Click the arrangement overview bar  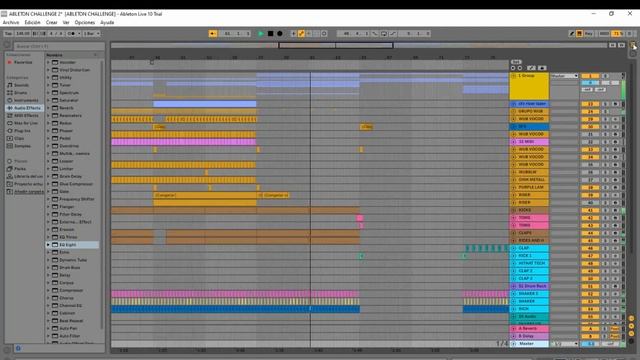coord(358,45)
